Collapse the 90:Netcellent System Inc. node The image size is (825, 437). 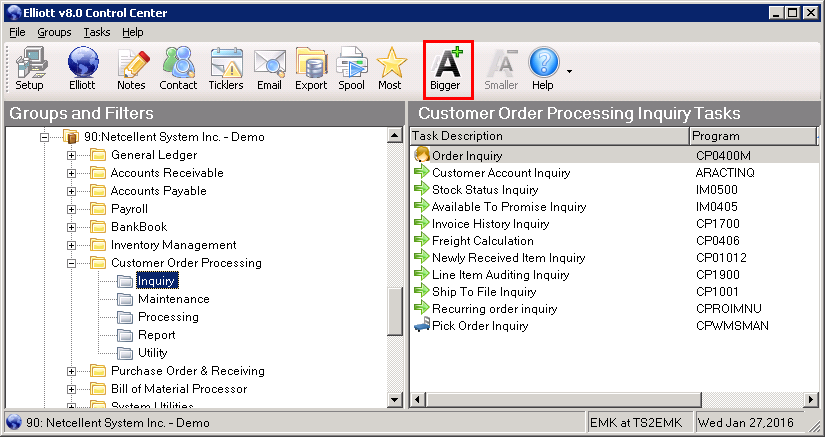[x=45, y=137]
